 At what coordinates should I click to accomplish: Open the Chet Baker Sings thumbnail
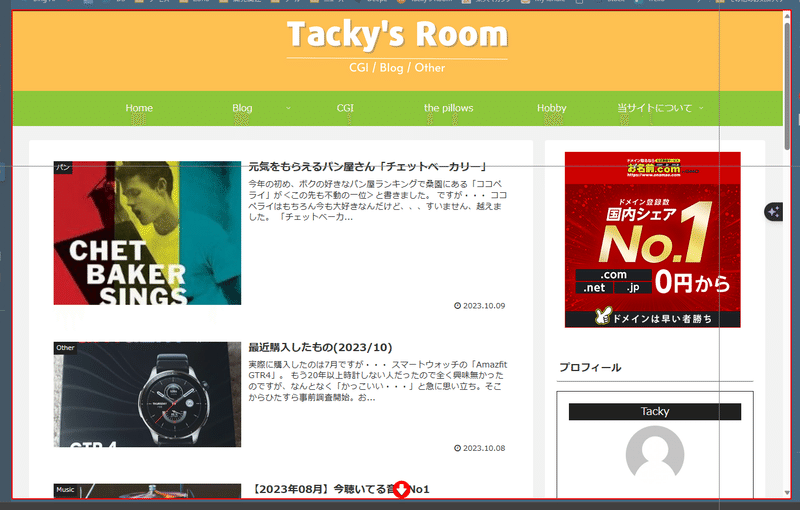(147, 233)
